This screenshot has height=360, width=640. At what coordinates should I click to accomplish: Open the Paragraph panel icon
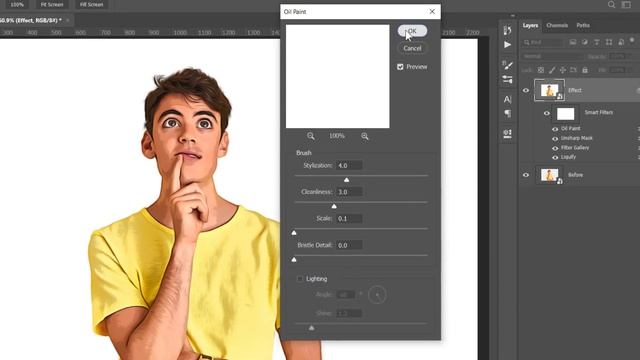[507, 113]
